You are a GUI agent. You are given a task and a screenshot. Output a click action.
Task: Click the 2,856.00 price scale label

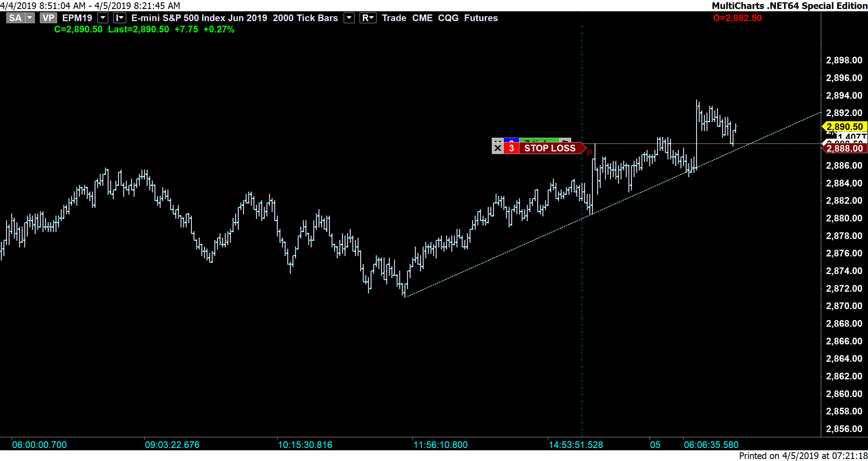tap(844, 429)
